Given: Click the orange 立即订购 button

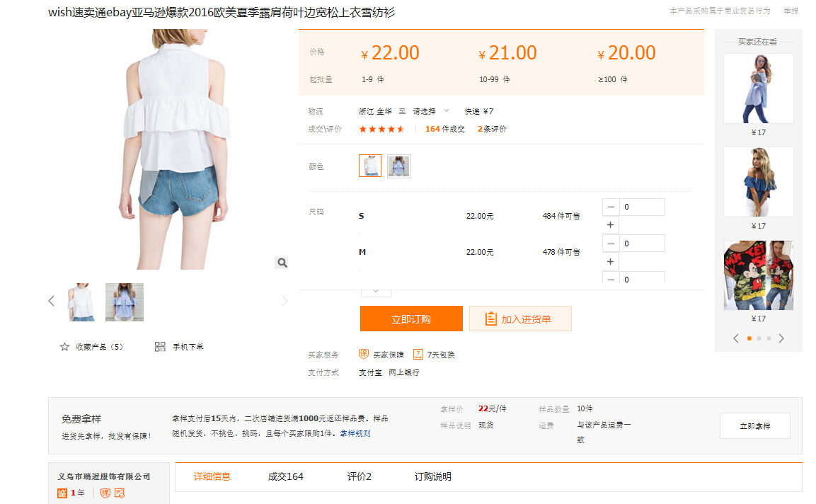Looking at the screenshot, I should pyautogui.click(x=411, y=319).
